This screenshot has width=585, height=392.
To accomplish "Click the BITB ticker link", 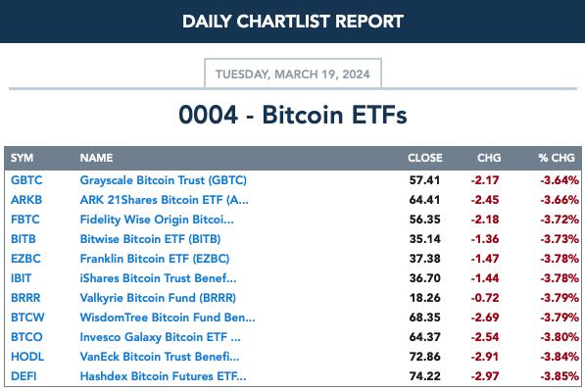I will (24, 239).
